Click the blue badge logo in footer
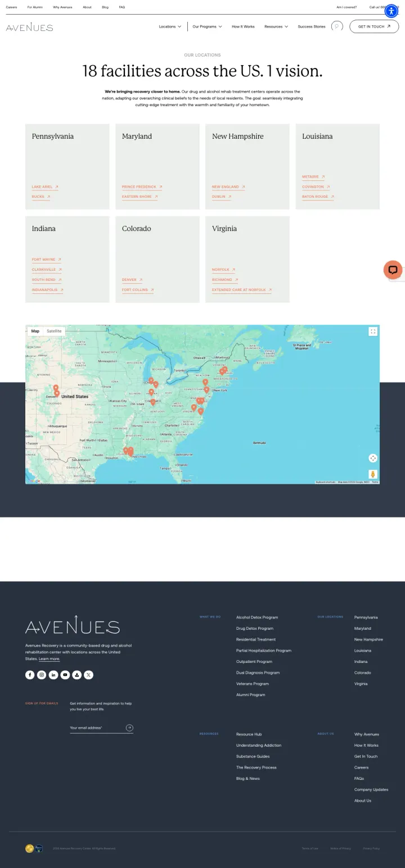Image resolution: width=405 pixels, height=868 pixels. coord(39,848)
